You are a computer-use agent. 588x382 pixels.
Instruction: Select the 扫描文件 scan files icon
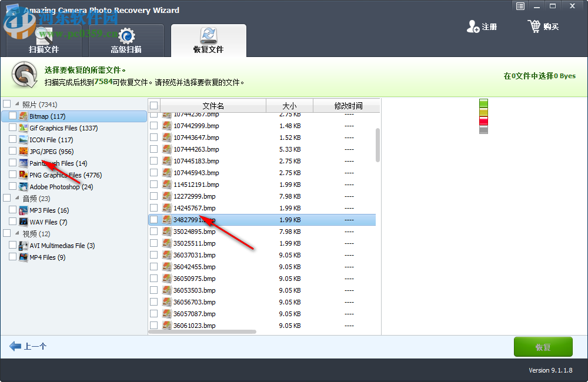pyautogui.click(x=44, y=35)
